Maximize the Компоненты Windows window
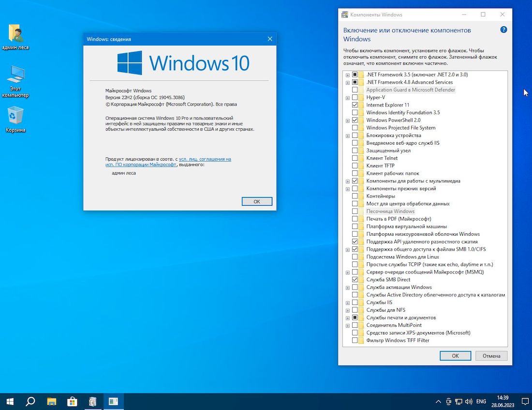The width and height of the screenshot is (532, 410). (483, 14)
